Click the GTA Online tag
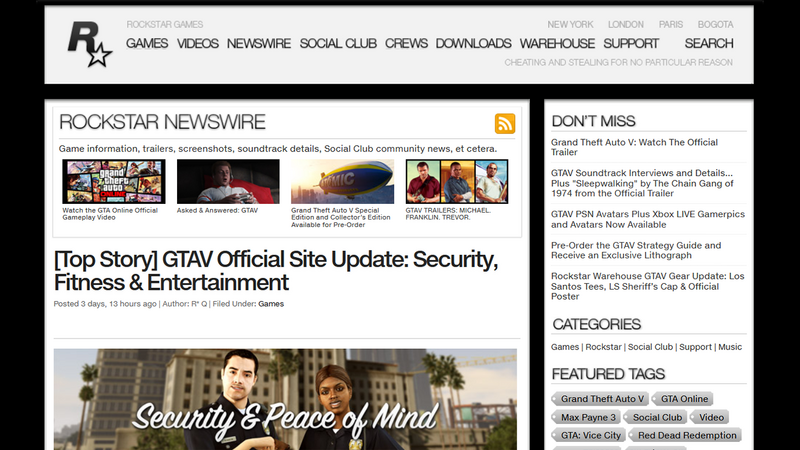800x450 pixels. pos(683,399)
